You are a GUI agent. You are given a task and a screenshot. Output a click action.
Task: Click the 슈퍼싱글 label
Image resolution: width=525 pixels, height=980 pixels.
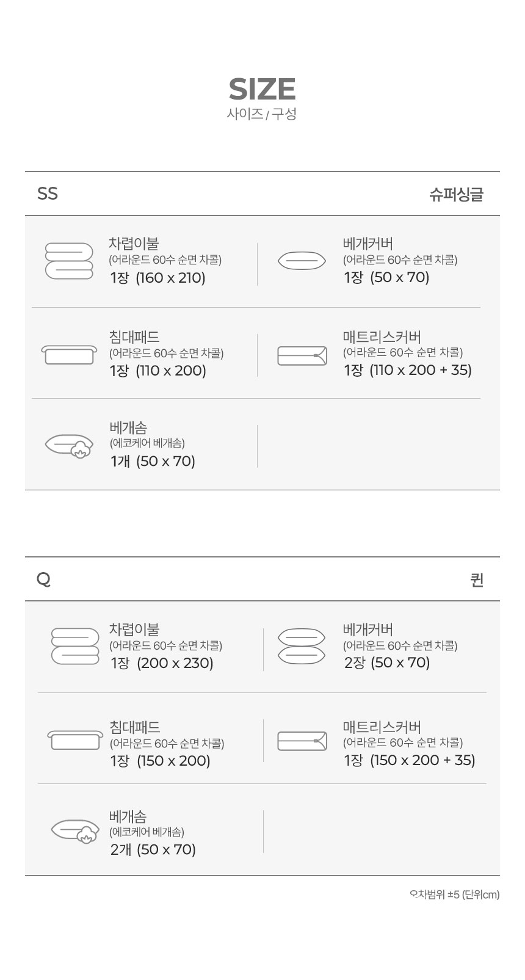click(x=456, y=194)
